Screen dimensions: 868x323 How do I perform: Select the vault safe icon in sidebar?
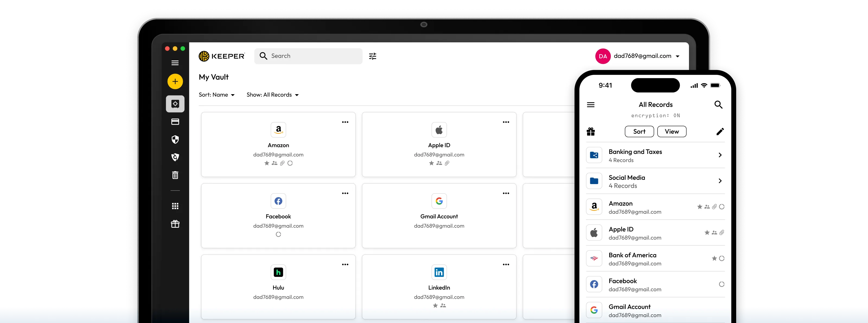click(175, 104)
